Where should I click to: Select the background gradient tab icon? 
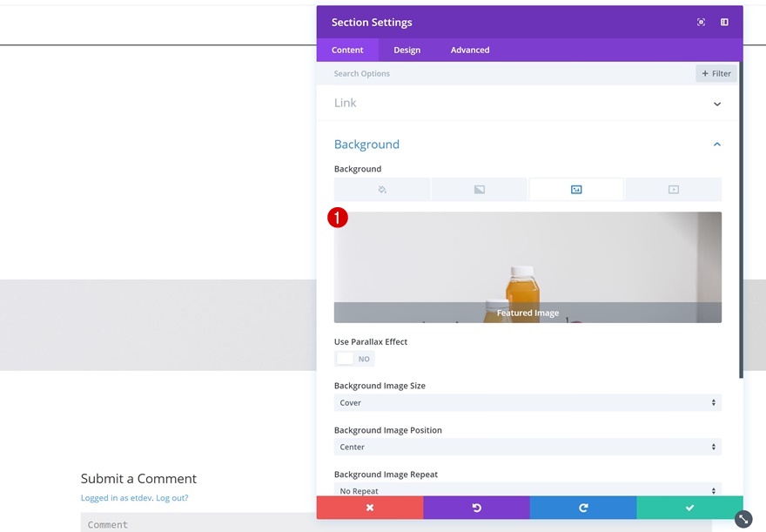coord(480,190)
